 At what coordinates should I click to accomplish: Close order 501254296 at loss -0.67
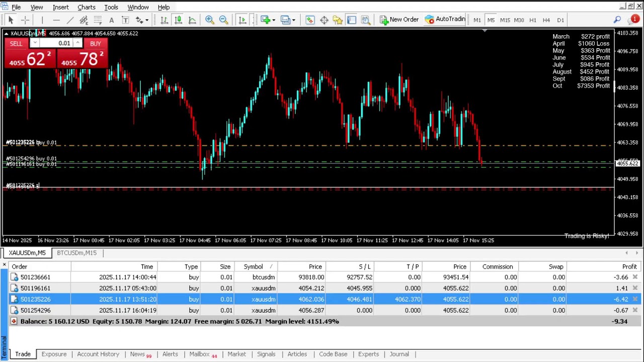pos(635,310)
